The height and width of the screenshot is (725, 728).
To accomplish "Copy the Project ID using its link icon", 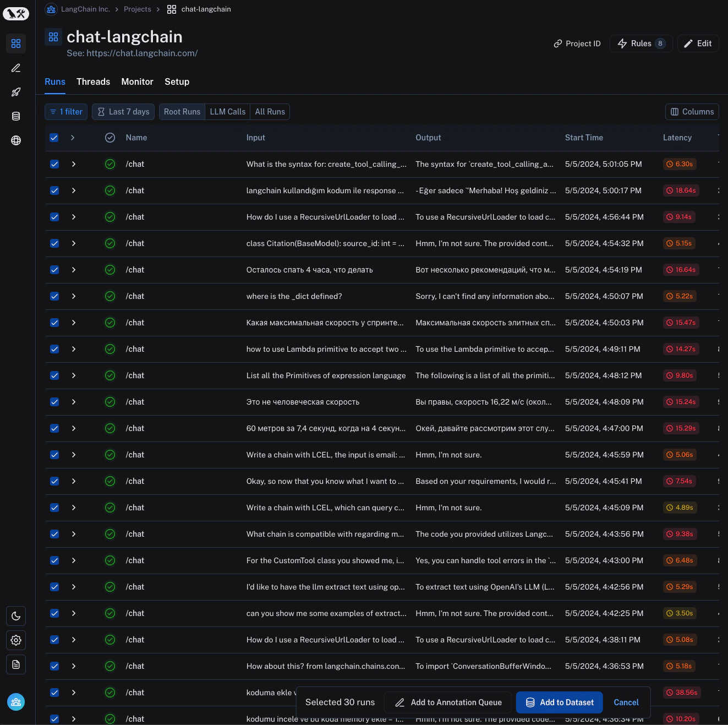I will (x=558, y=43).
